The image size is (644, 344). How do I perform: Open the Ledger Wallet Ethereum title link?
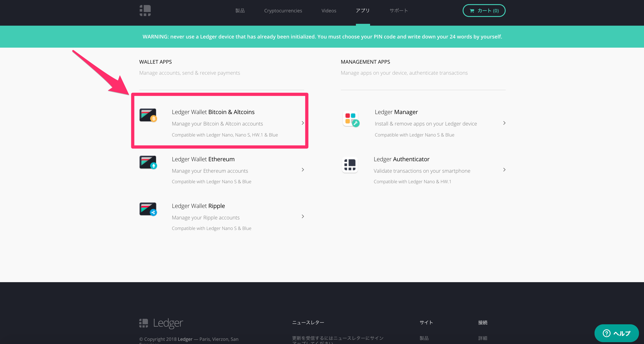[x=203, y=159]
